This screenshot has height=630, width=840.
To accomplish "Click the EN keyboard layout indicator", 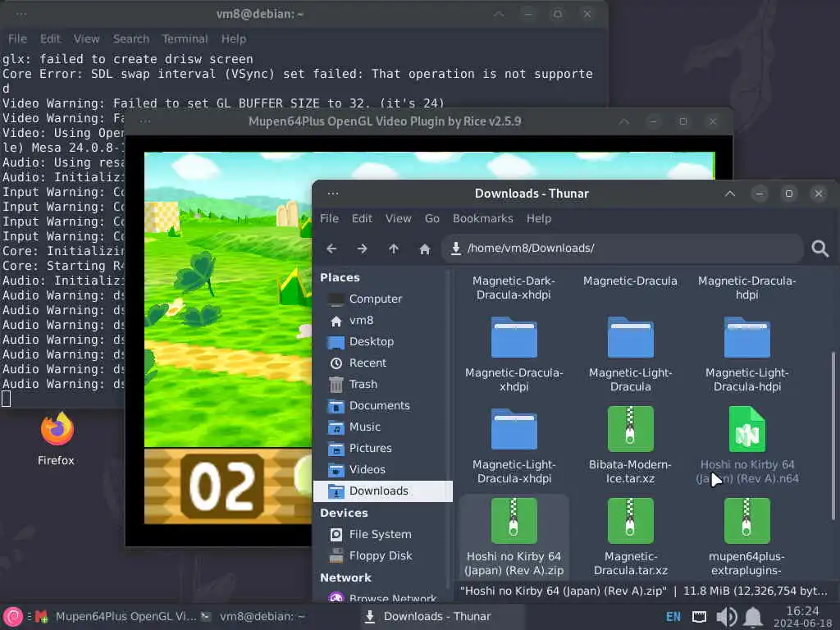I will [673, 617].
